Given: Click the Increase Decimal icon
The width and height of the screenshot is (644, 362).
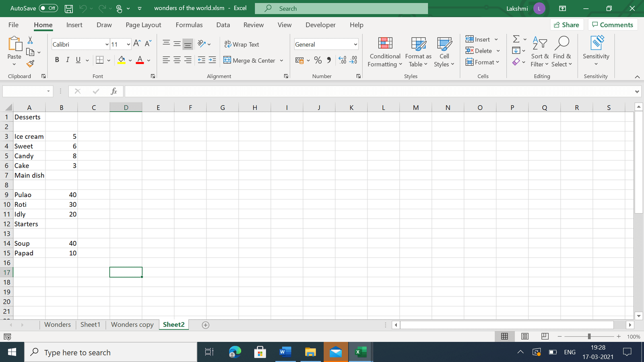Looking at the screenshot, I should click(343, 60).
